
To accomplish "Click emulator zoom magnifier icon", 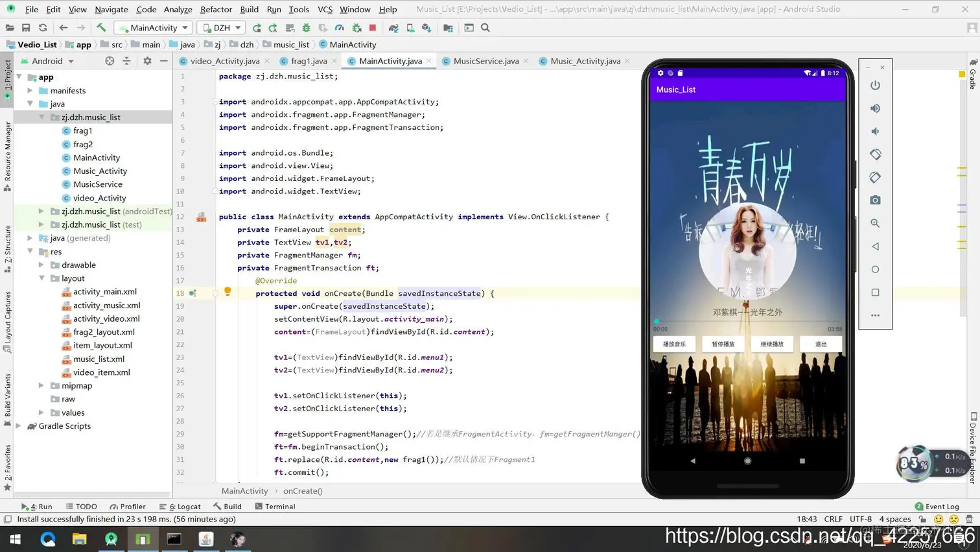I will click(x=875, y=223).
